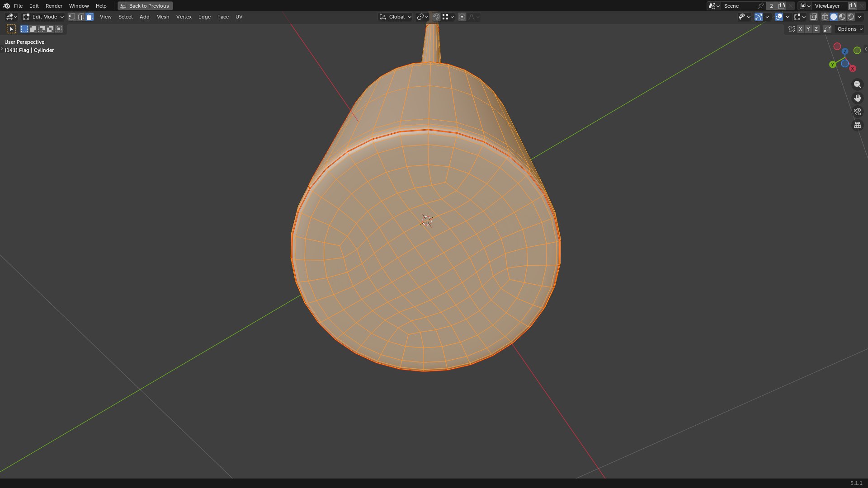Screen dimensions: 868x488
Task: Click the Blender logo icon
Action: point(6,6)
